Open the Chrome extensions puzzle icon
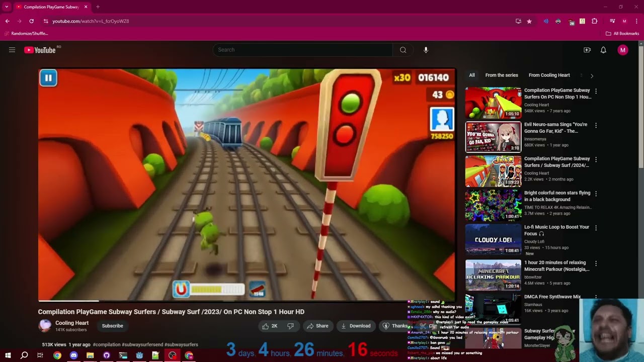Screen dimensions: 644x362 (595, 21)
